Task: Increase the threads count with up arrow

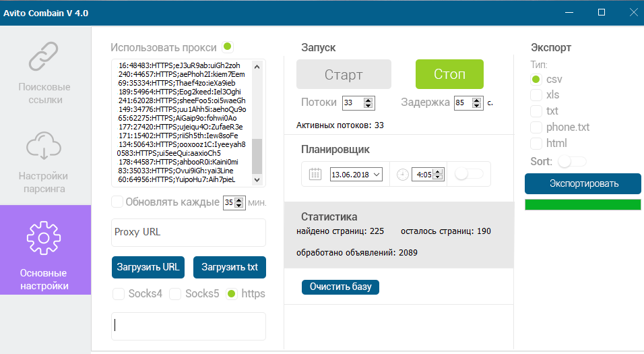Action: (x=368, y=100)
